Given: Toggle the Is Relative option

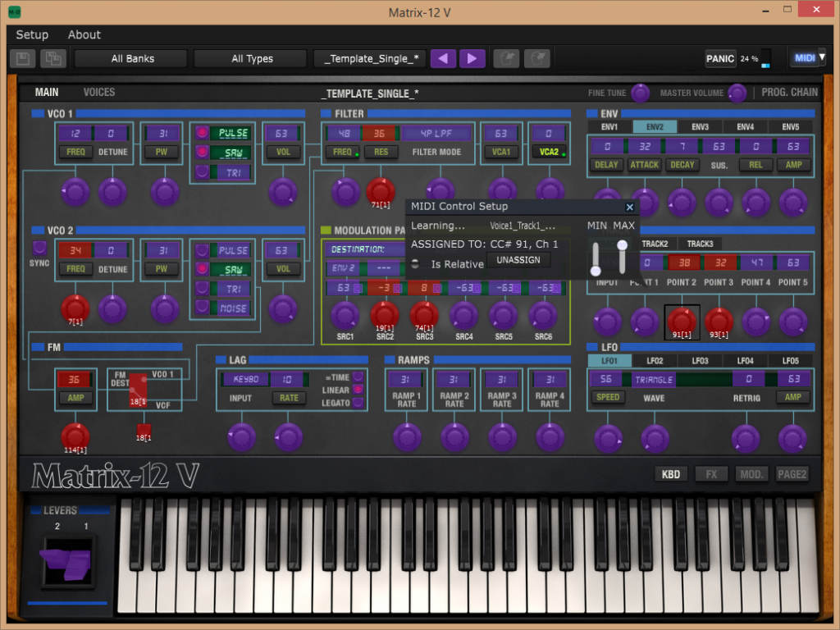Looking at the screenshot, I should (x=416, y=264).
